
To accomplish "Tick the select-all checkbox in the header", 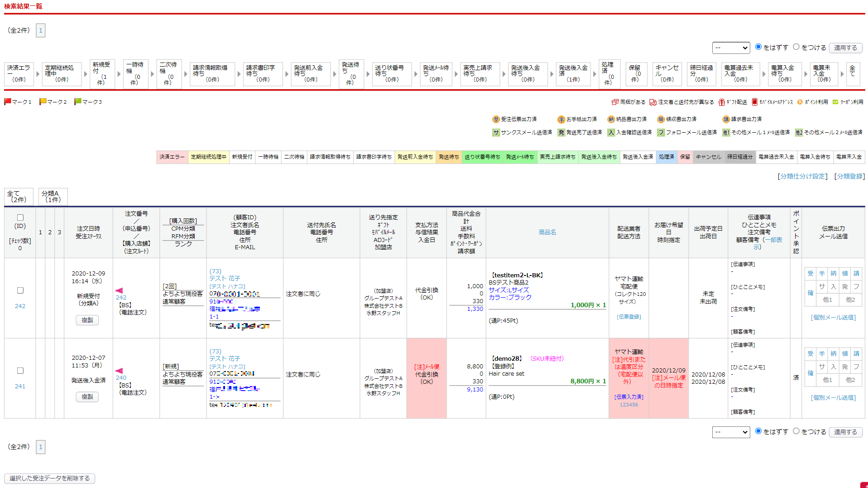I will coord(20,217).
